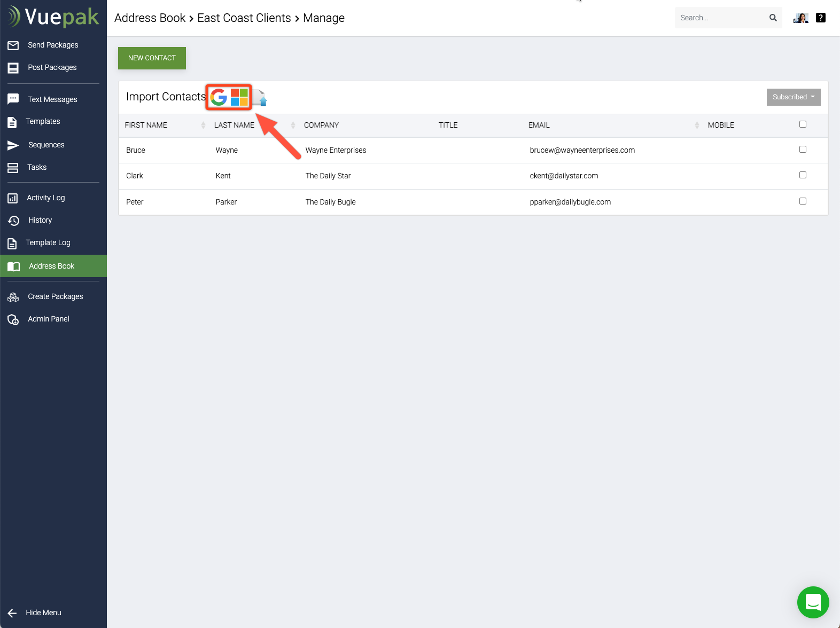Click the search magnifier icon
This screenshot has width=840, height=628.
[x=773, y=18]
